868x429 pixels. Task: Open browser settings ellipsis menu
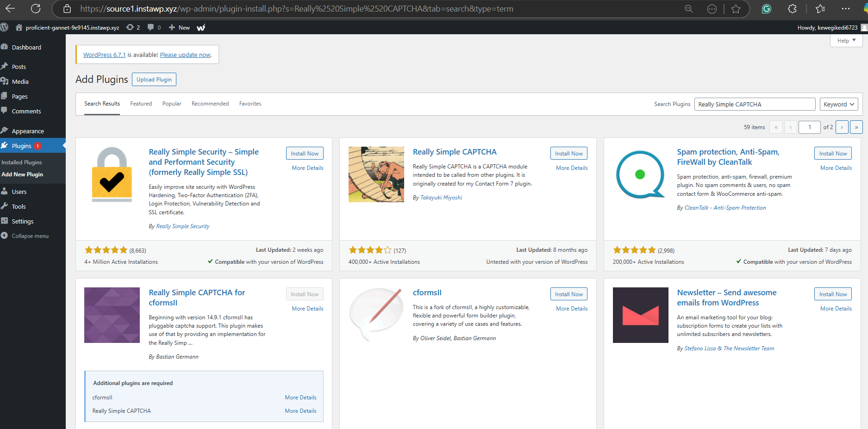click(846, 9)
